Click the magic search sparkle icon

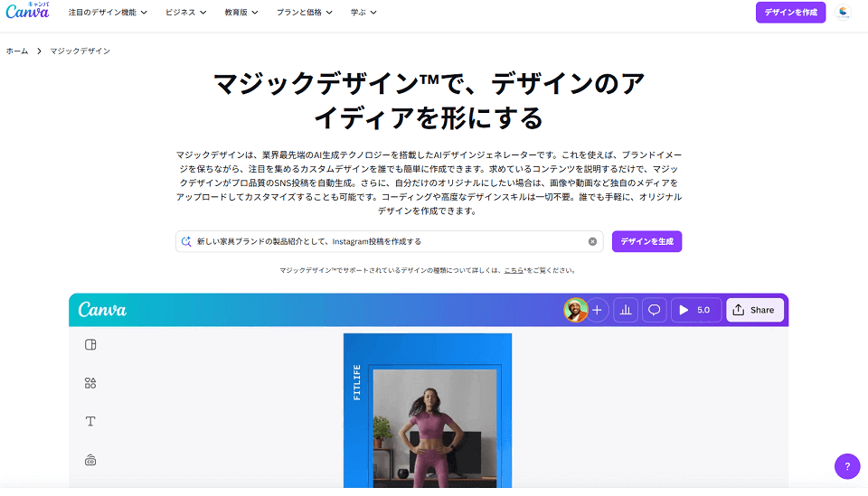pyautogui.click(x=186, y=241)
